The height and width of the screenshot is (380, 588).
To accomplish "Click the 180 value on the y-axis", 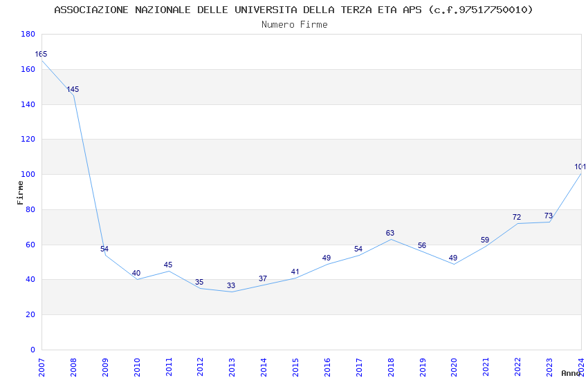I will click(x=28, y=34).
